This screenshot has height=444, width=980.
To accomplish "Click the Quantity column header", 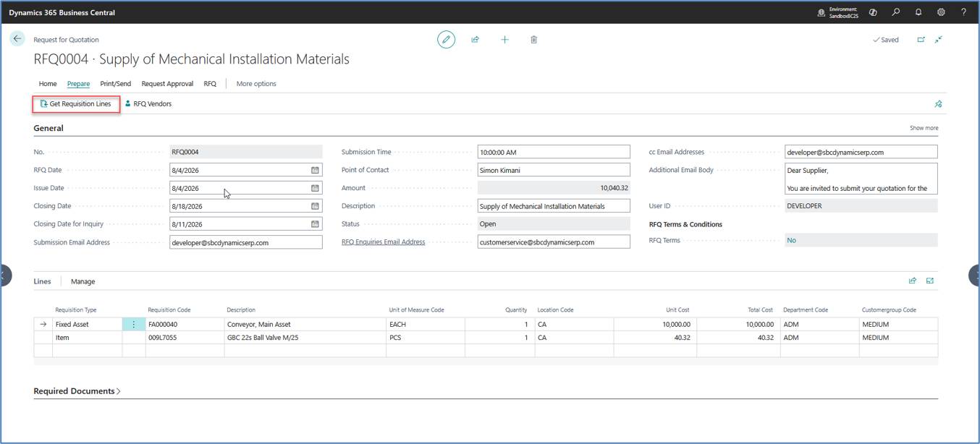I will click(516, 309).
